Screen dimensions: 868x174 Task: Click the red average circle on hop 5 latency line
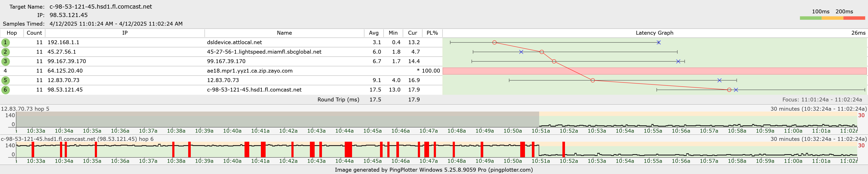click(x=592, y=80)
